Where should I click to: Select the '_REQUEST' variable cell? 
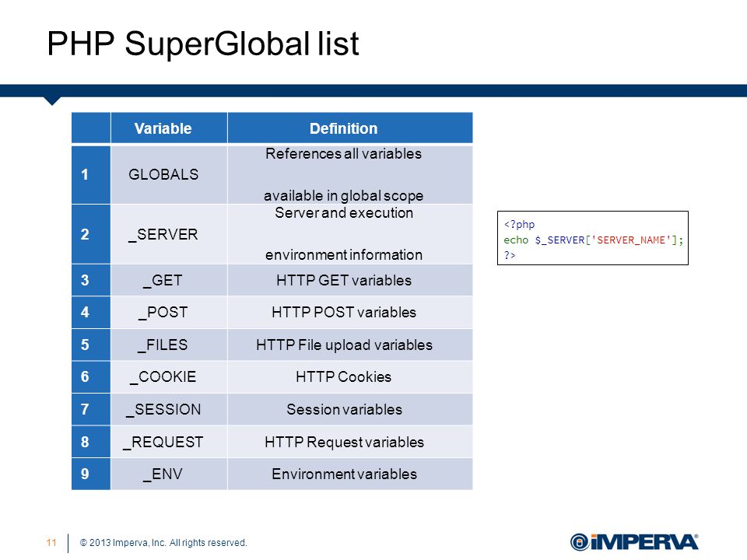tap(169, 442)
